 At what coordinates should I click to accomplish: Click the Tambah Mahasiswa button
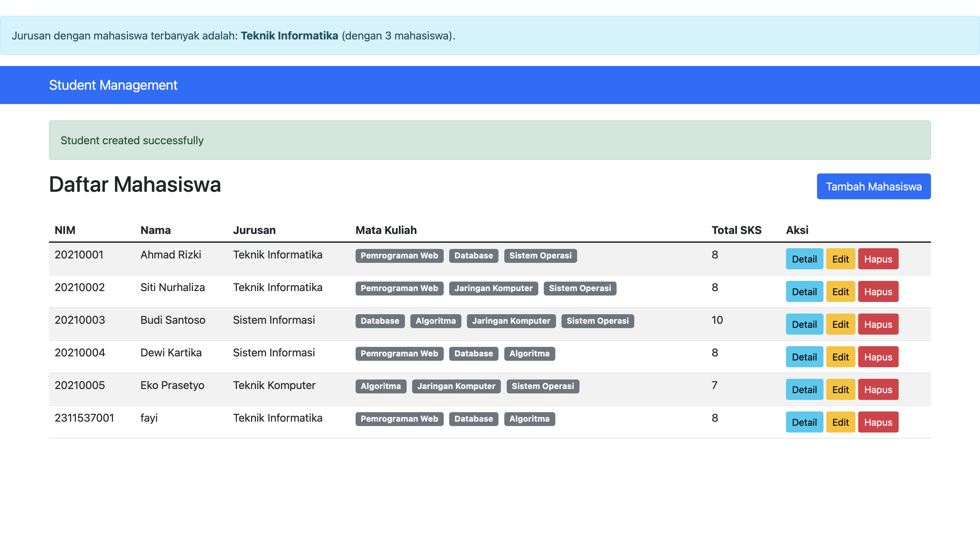[873, 186]
